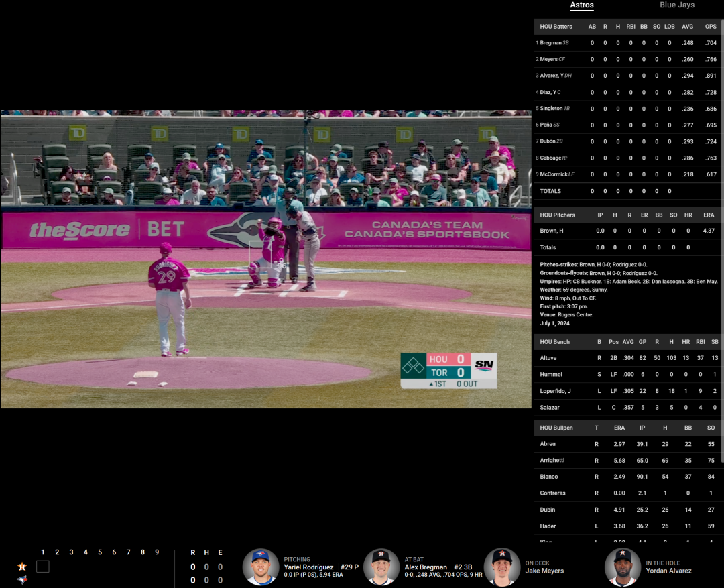The width and height of the screenshot is (724, 588).
Task: Click the Umpires info line
Action: point(628,282)
